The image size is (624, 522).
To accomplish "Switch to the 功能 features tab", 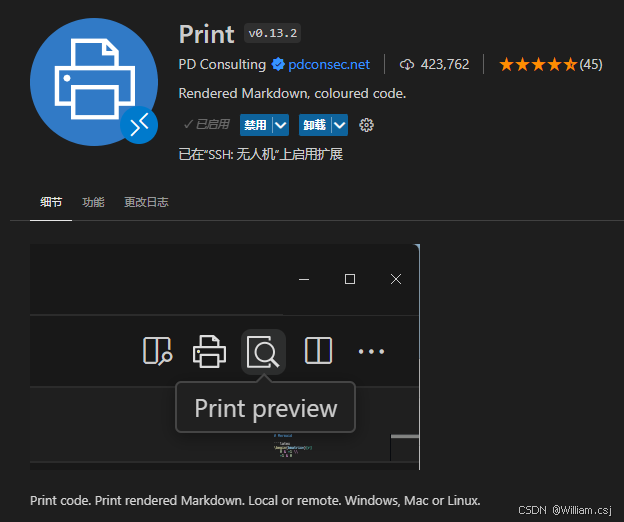I will 93,202.
